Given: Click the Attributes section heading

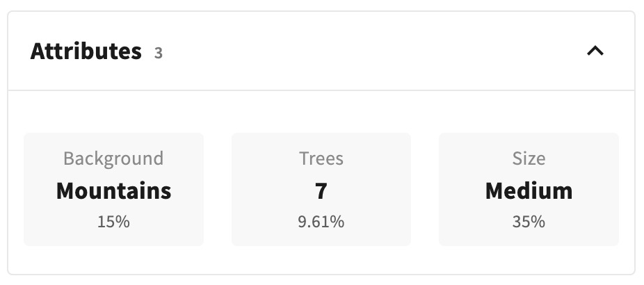Looking at the screenshot, I should click(86, 51).
